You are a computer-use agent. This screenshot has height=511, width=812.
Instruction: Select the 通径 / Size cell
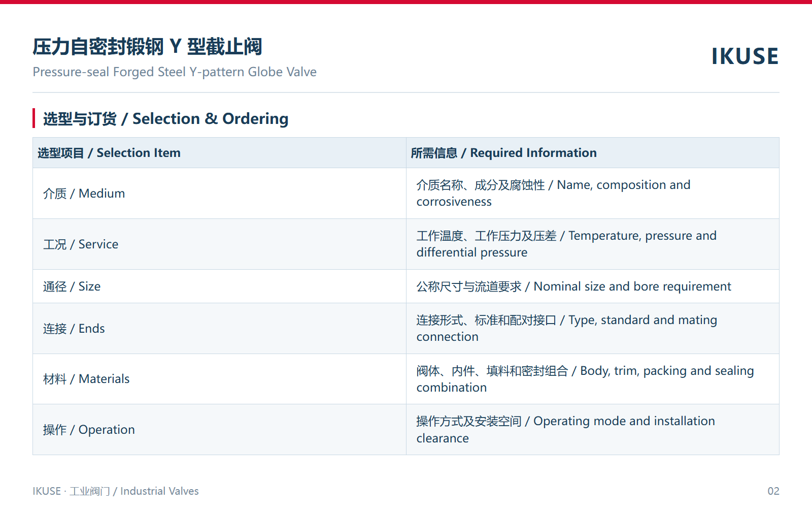(x=219, y=286)
